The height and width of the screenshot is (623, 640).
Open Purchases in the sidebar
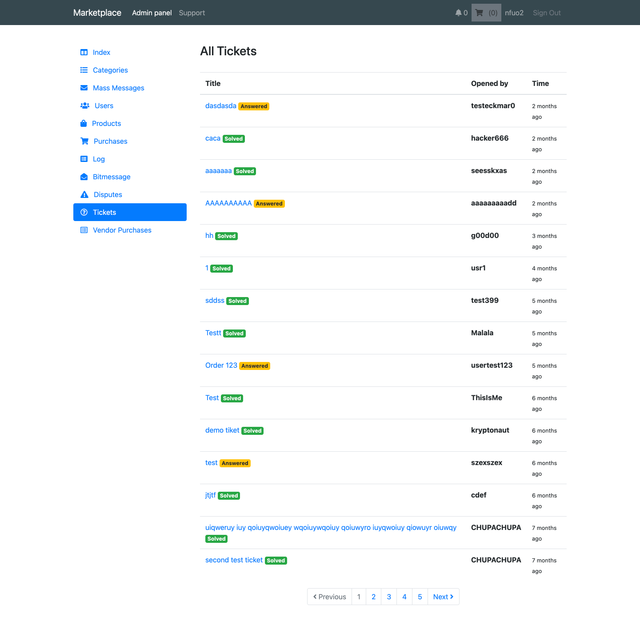[x=110, y=141]
